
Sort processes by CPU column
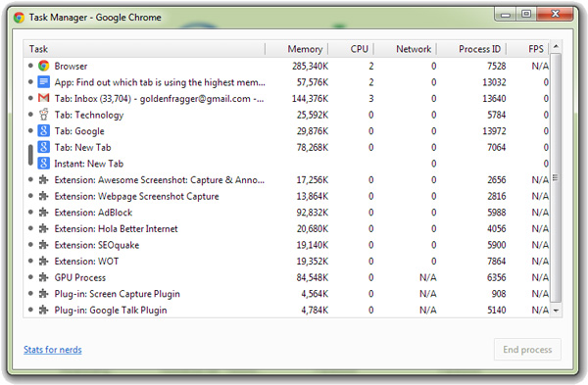coord(352,49)
